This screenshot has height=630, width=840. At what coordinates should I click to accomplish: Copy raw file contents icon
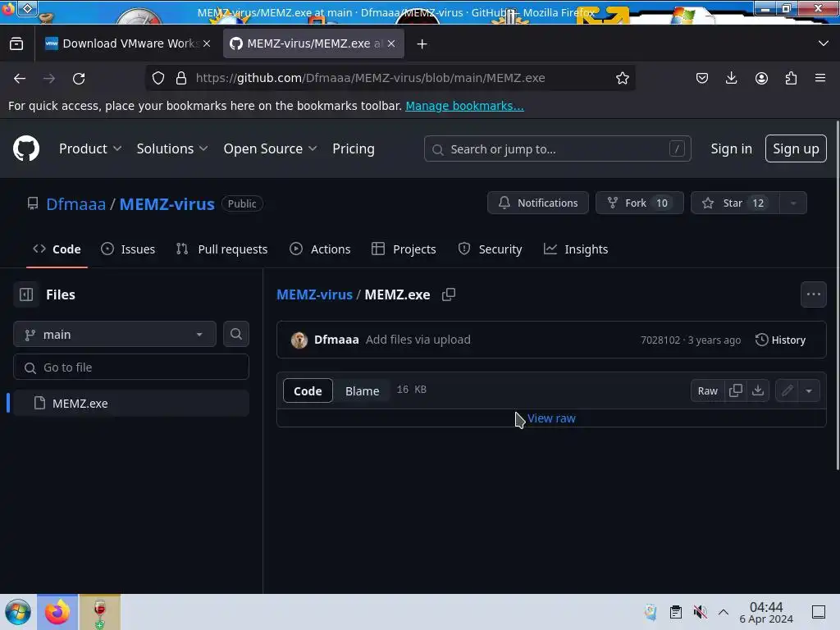point(736,390)
